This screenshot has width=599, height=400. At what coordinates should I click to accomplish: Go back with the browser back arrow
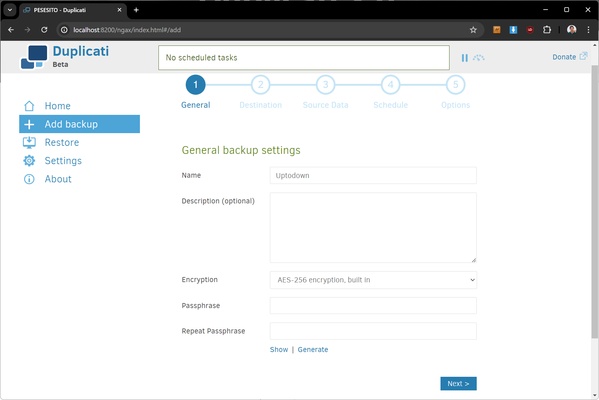coord(11,30)
